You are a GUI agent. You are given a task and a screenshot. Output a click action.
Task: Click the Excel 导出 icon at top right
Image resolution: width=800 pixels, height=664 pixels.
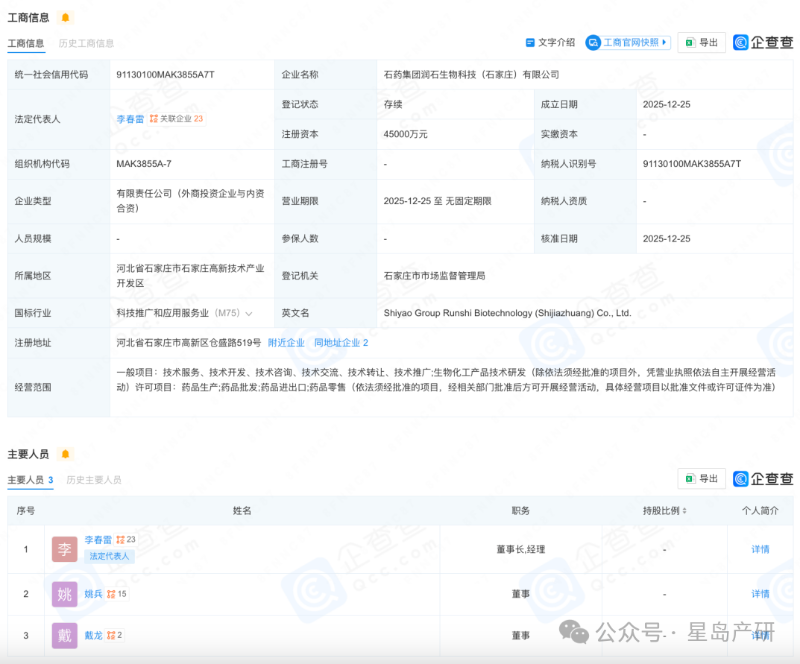coord(689,43)
